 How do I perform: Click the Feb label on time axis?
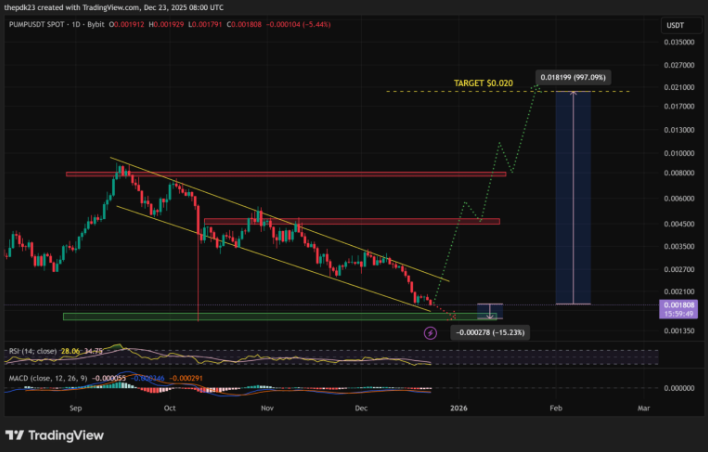[x=557, y=408]
